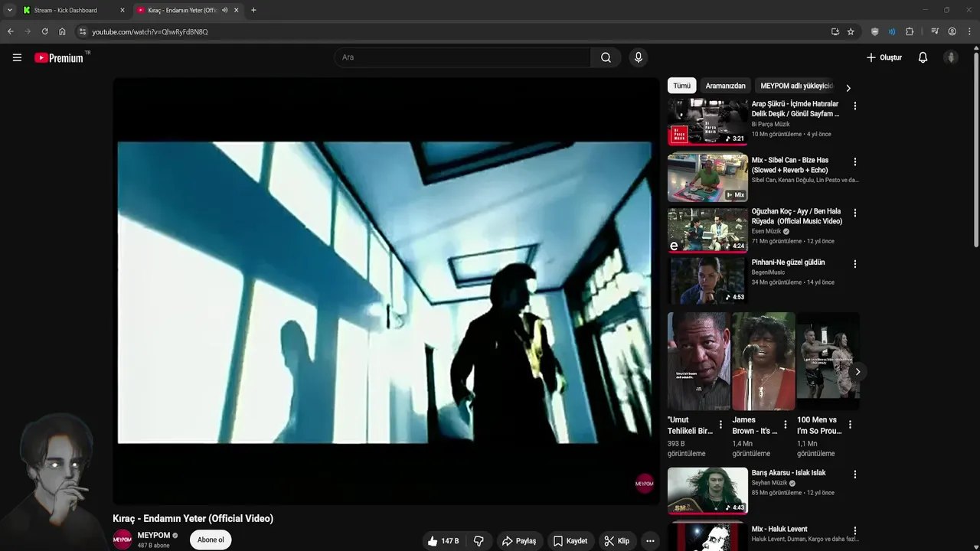This screenshot has height=551, width=980.
Task: Close the Kick Dashboard tab
Action: (x=122, y=10)
